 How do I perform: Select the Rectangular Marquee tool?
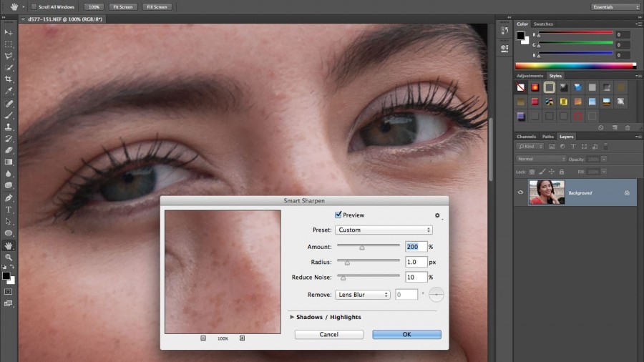tap(8, 44)
